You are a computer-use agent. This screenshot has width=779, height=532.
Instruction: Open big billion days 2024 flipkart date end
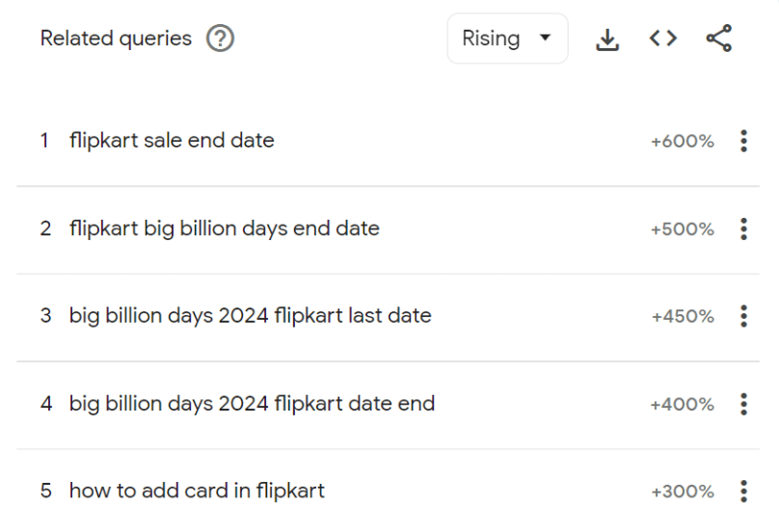pyautogui.click(x=252, y=404)
